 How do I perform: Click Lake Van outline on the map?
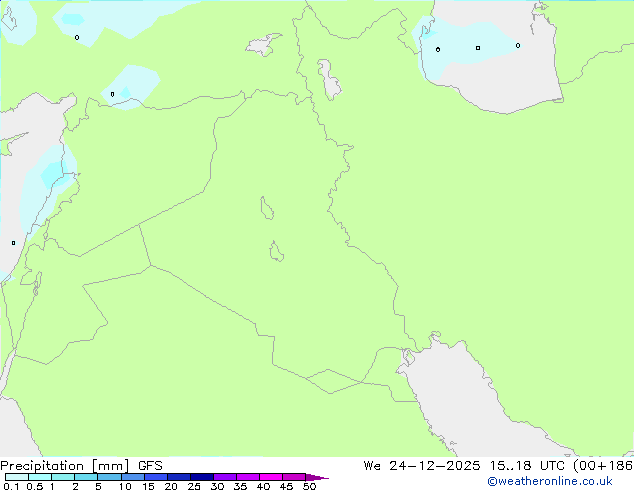click(x=263, y=45)
